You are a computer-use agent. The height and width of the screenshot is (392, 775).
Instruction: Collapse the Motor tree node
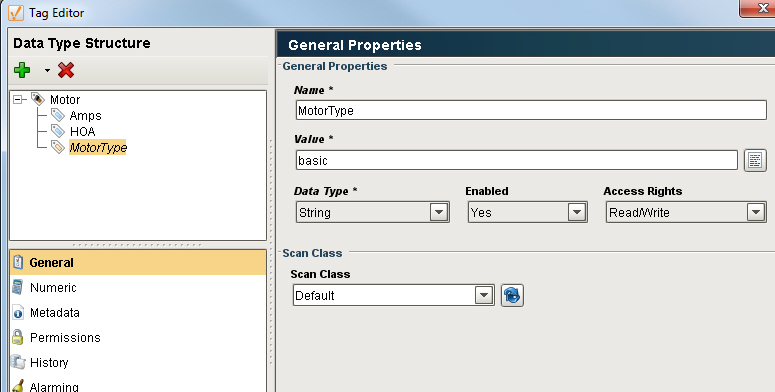click(18, 100)
